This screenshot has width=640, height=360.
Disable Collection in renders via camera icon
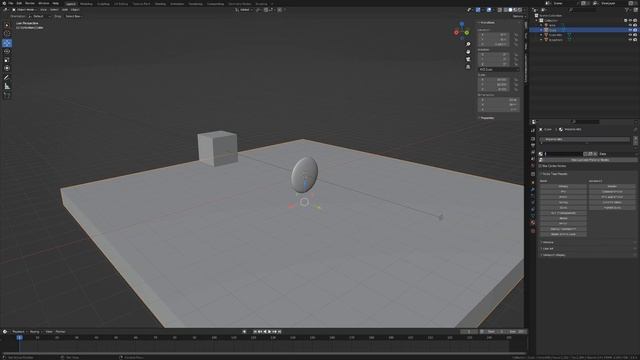click(x=635, y=20)
